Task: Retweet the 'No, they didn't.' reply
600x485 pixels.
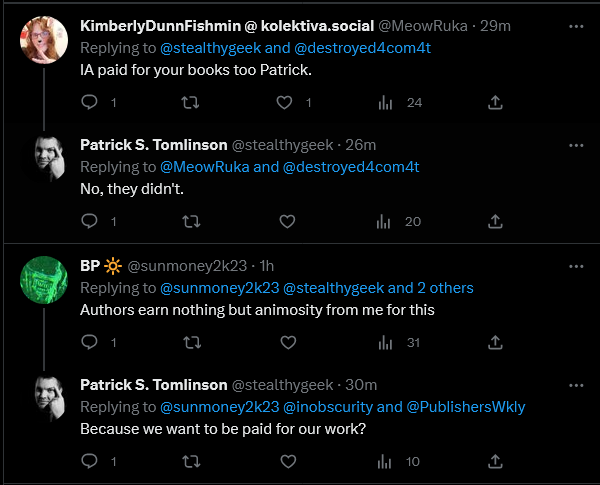Action: click(191, 221)
